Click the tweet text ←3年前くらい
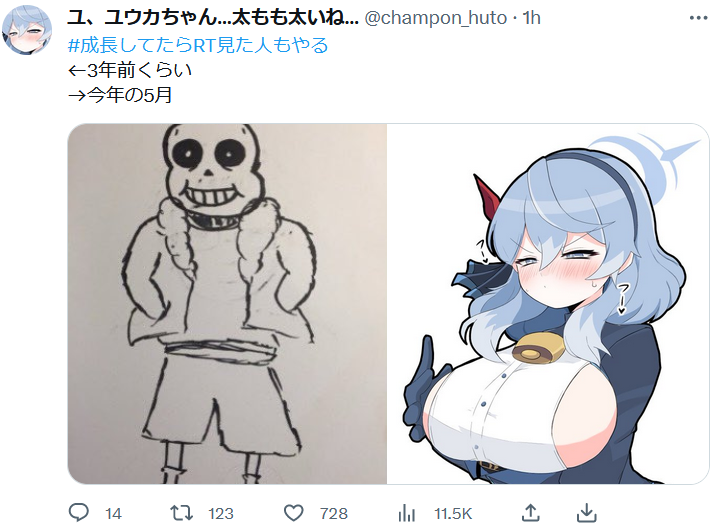The height and width of the screenshot is (531, 718). click(130, 70)
